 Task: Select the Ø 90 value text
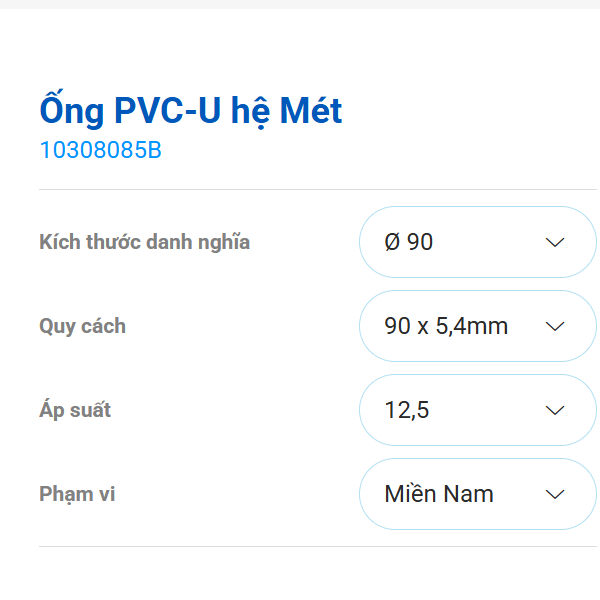[x=409, y=242]
